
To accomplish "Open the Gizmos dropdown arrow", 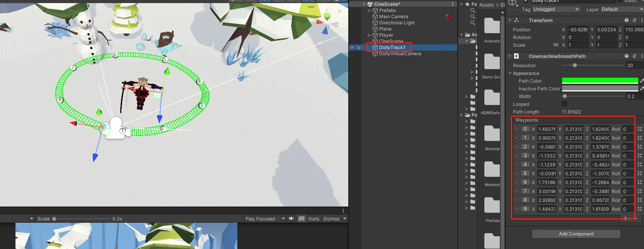I will [x=344, y=219].
